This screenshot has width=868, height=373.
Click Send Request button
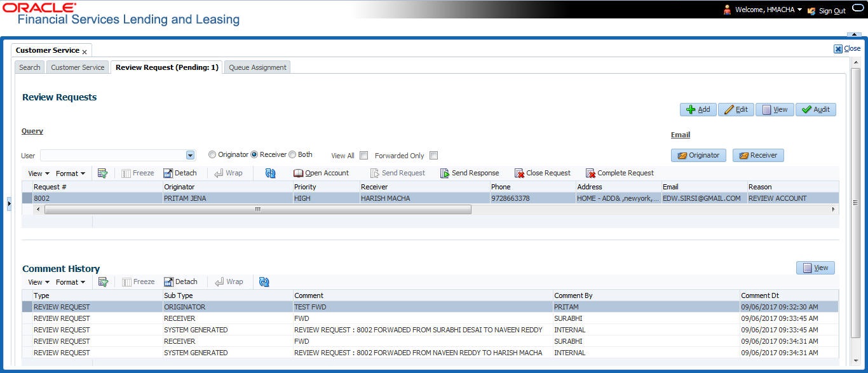click(x=398, y=173)
